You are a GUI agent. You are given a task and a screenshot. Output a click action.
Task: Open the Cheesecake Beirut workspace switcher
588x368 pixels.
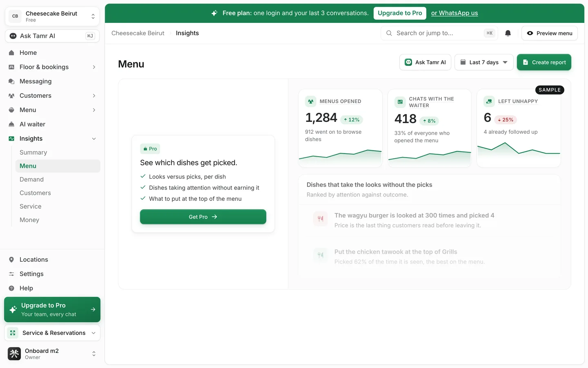(52, 16)
